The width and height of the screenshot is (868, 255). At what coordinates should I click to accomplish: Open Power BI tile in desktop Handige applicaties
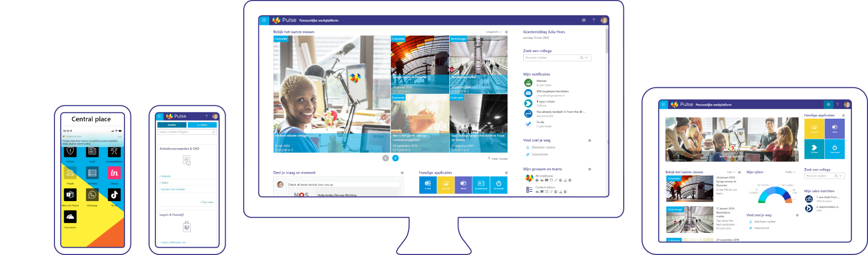(446, 185)
